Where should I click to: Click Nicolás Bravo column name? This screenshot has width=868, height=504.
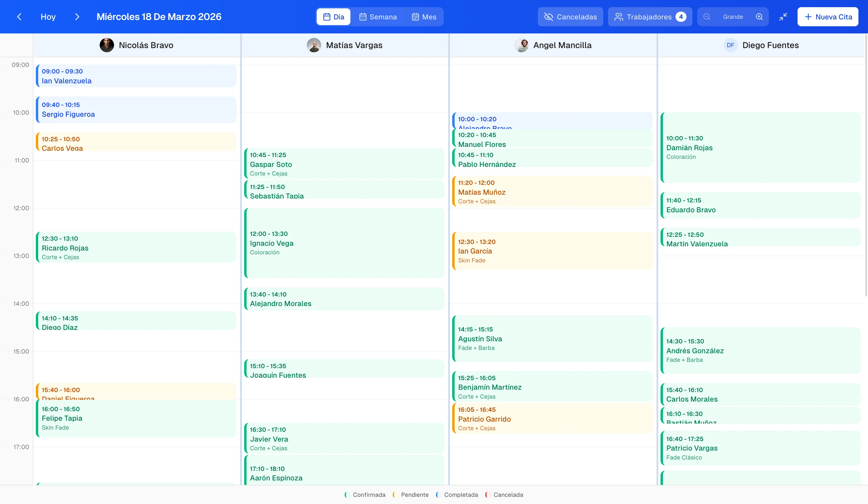(x=146, y=45)
